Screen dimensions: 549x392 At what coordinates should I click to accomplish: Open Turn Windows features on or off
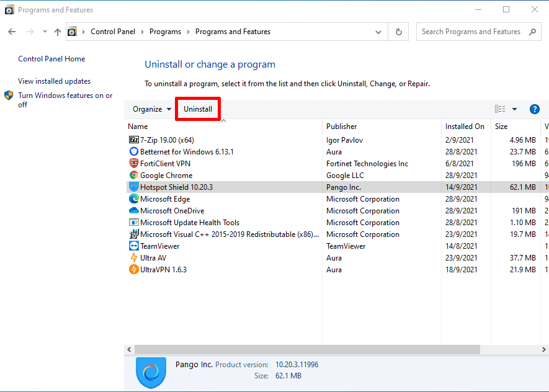pyautogui.click(x=65, y=100)
